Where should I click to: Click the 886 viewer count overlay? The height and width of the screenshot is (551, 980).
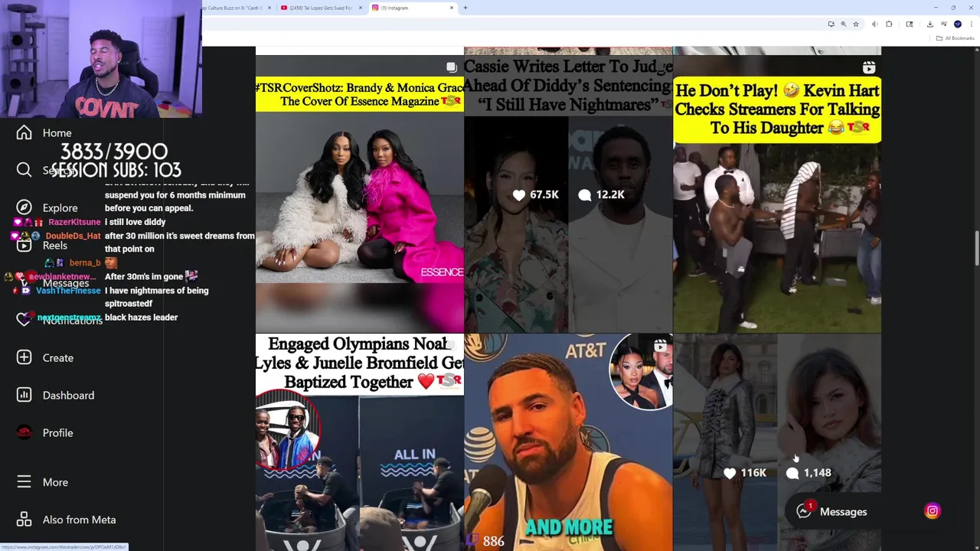coord(493,542)
